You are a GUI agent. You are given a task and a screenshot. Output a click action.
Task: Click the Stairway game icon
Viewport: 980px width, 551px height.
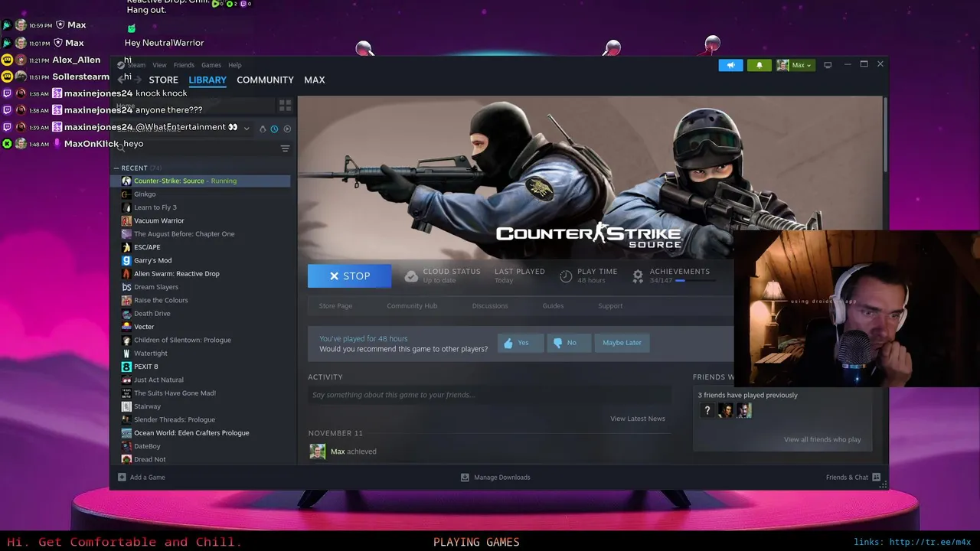[126, 406]
